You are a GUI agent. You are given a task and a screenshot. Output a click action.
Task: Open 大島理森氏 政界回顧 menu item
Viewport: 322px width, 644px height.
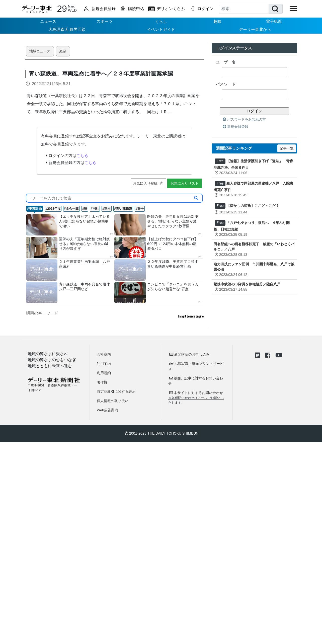click(x=67, y=30)
